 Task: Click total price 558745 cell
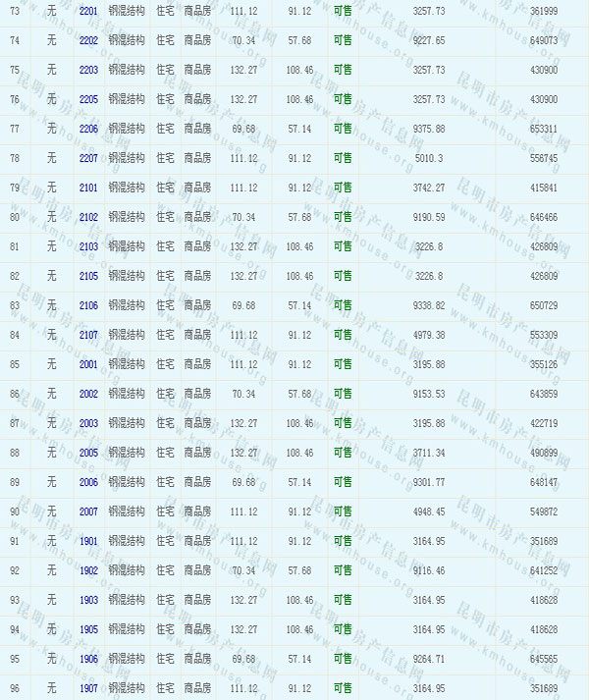[543, 158]
